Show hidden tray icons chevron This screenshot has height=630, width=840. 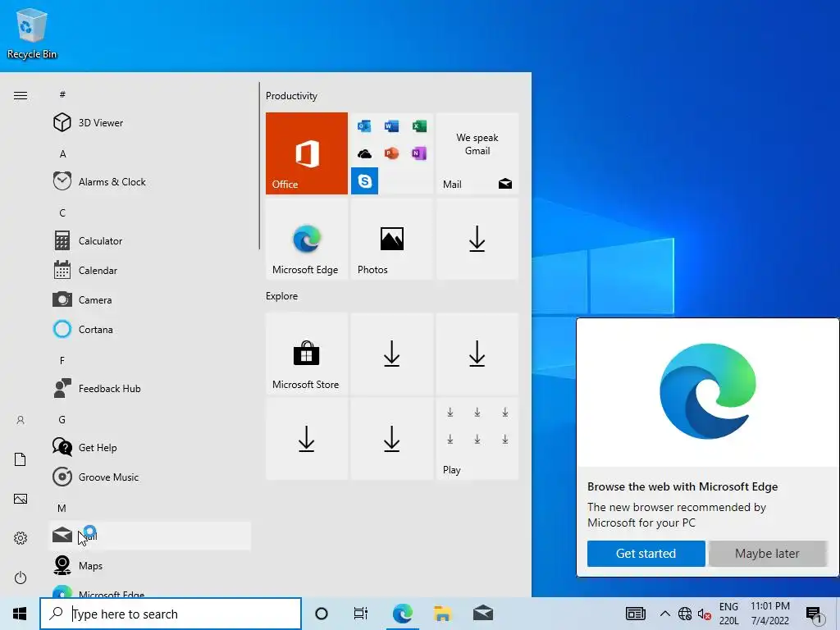tap(664, 614)
